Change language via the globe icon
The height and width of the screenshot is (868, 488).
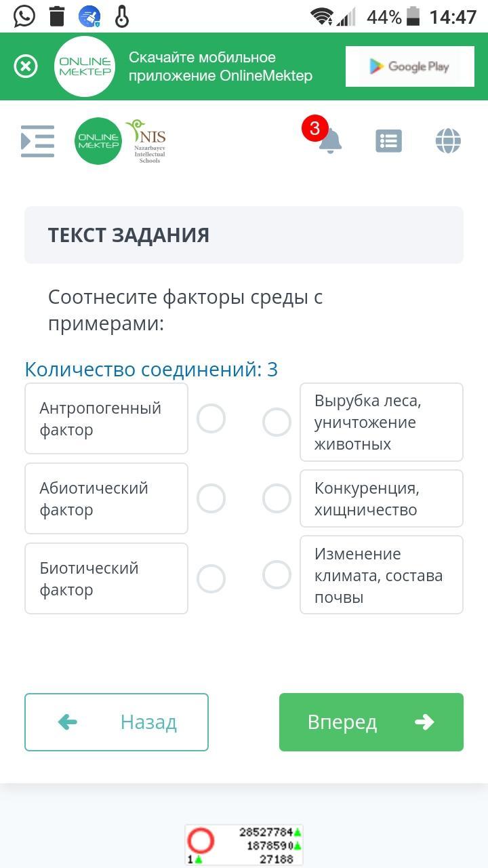click(x=448, y=141)
